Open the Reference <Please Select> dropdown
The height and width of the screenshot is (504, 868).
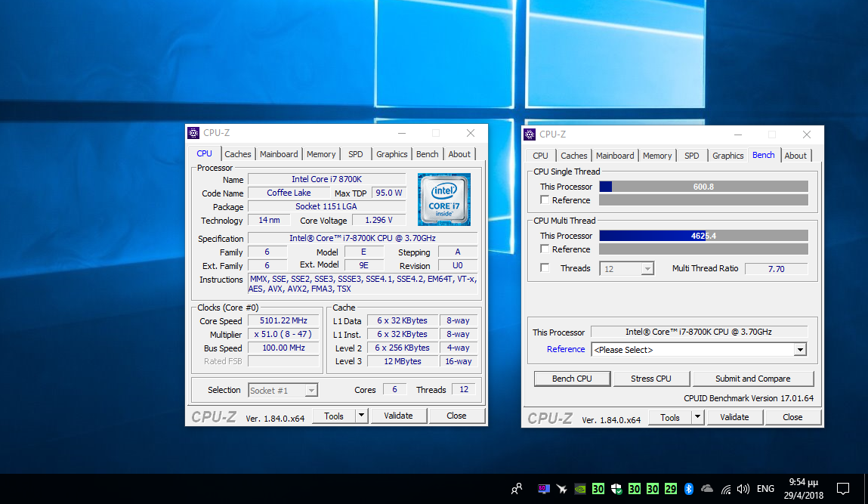(699, 350)
